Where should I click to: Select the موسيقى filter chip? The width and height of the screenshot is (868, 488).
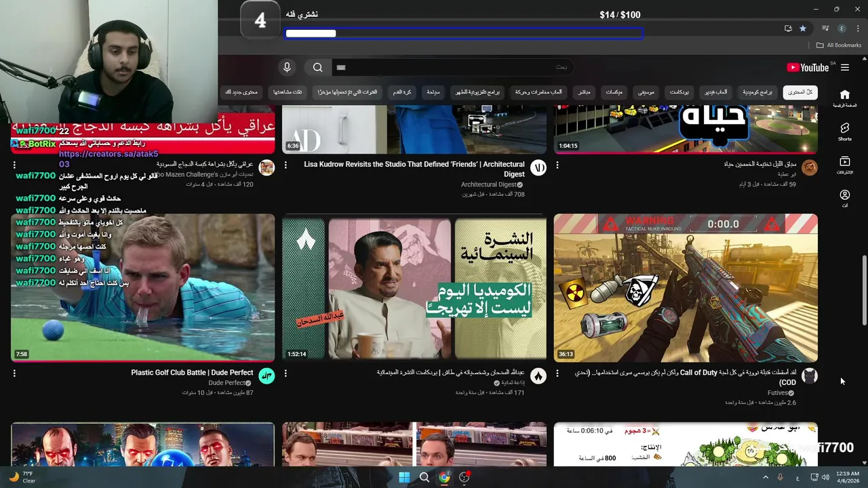646,92
